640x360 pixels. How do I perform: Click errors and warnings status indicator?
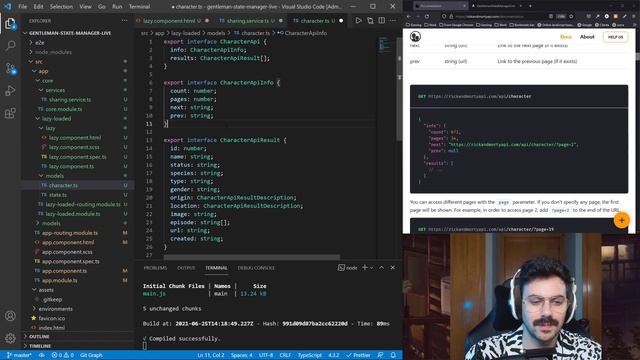pyautogui.click(x=62, y=355)
